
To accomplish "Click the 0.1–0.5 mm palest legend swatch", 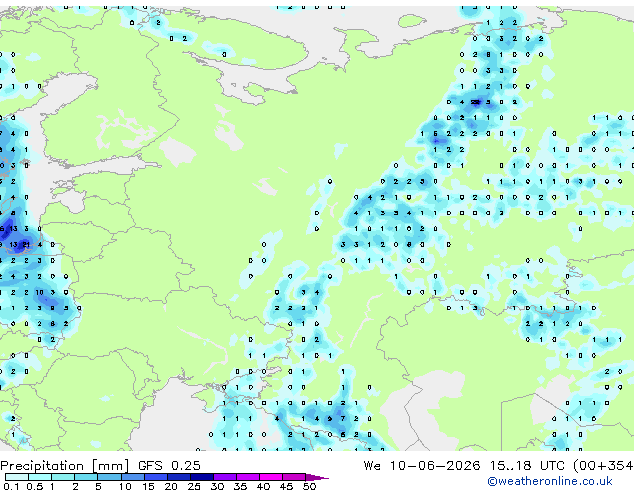I will pyautogui.click(x=17, y=477).
